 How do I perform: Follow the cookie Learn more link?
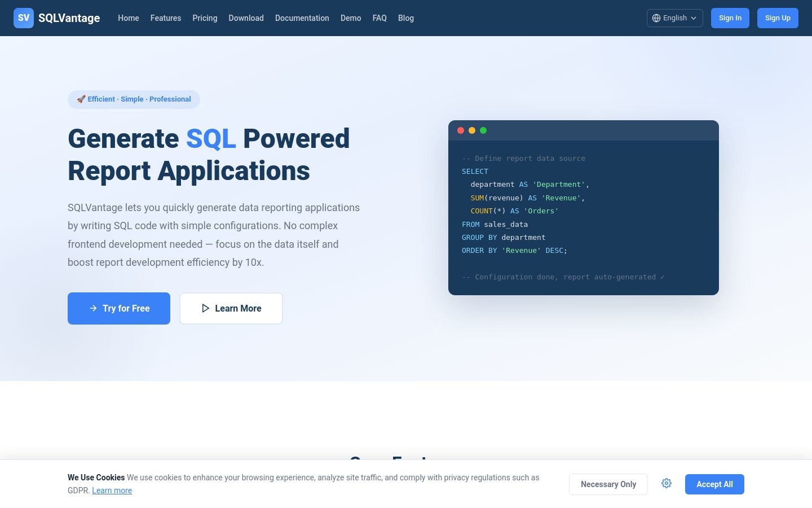[112, 491]
